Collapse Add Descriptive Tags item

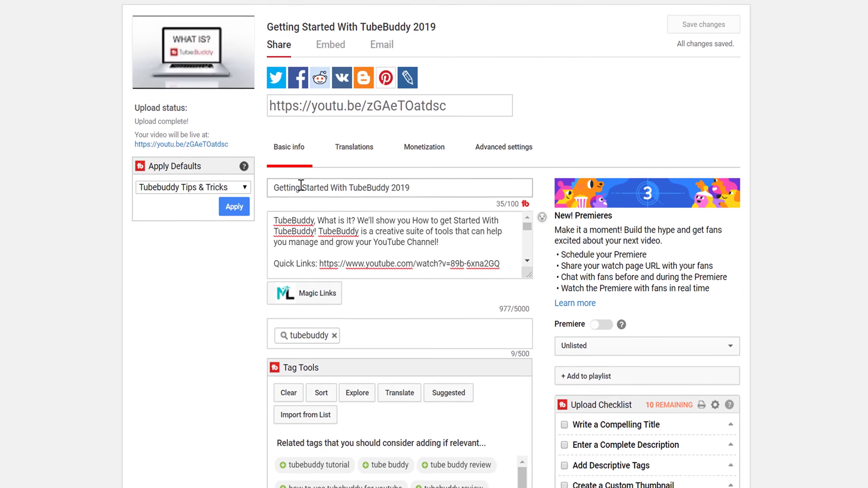point(731,465)
